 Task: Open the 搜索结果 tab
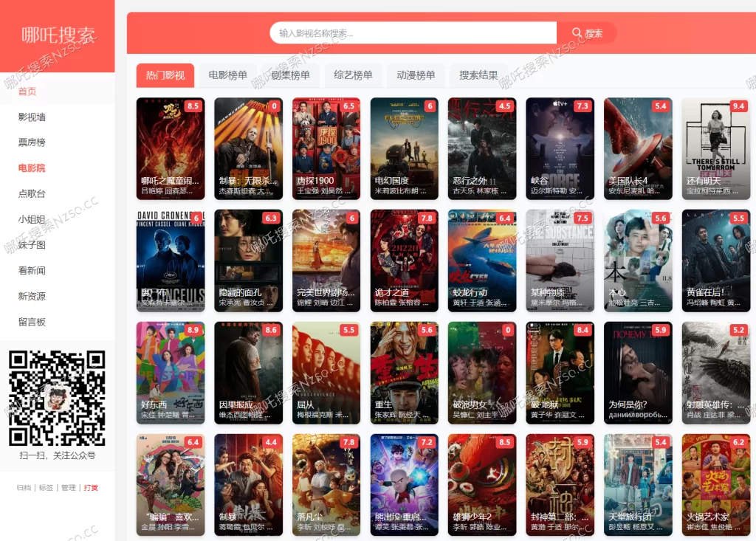click(478, 75)
